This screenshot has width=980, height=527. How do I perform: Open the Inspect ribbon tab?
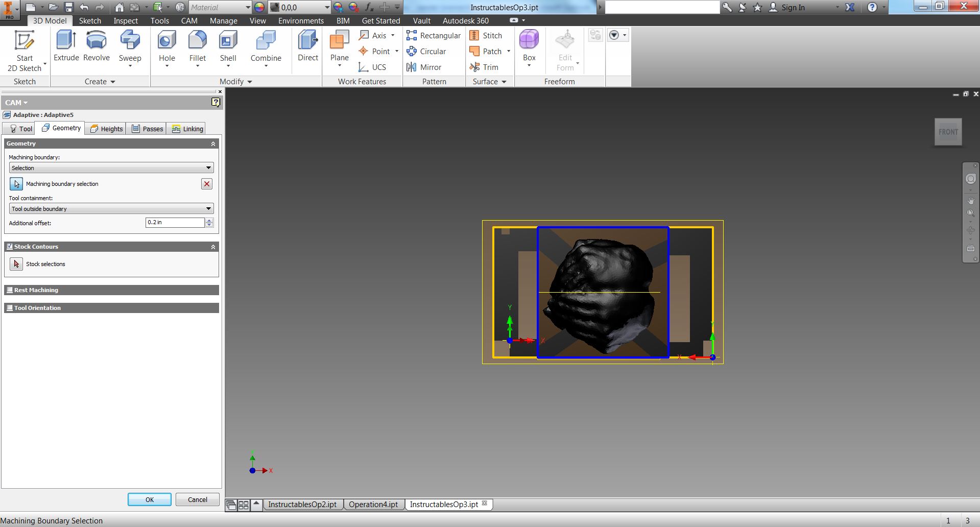[x=126, y=21]
